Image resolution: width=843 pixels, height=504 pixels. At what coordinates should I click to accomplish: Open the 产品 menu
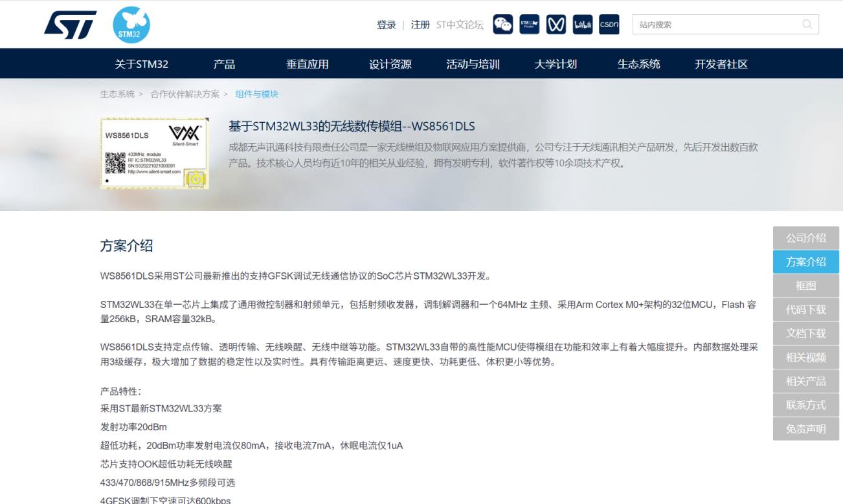pos(224,63)
